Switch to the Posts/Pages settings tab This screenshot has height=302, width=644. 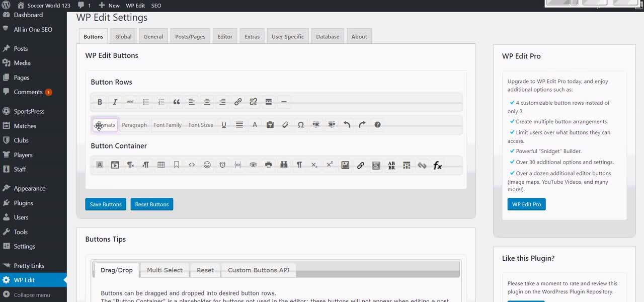coord(190,37)
